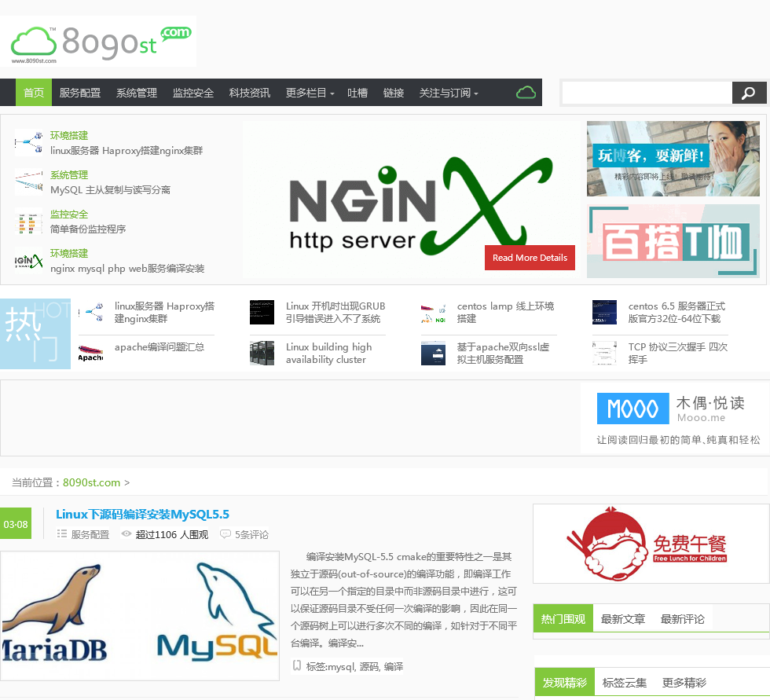Switch to the 最新评论 tab
The height and width of the screenshot is (700, 770).
[682, 618]
